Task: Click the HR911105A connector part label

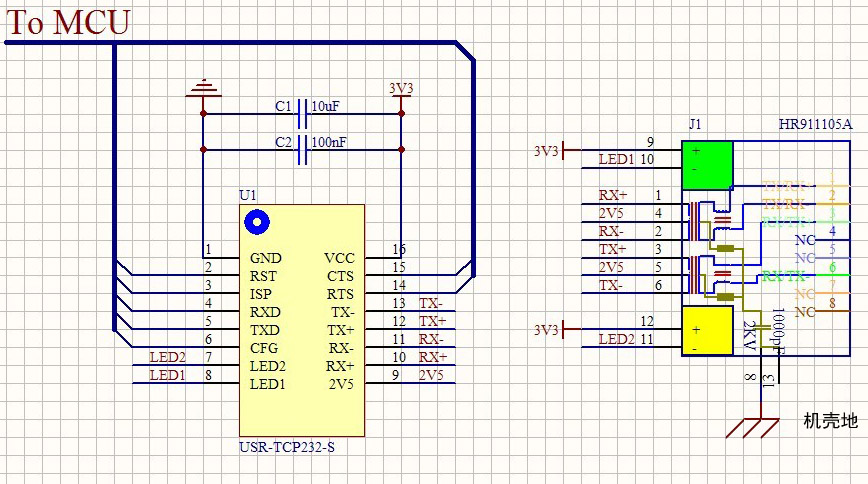Action: point(815,125)
